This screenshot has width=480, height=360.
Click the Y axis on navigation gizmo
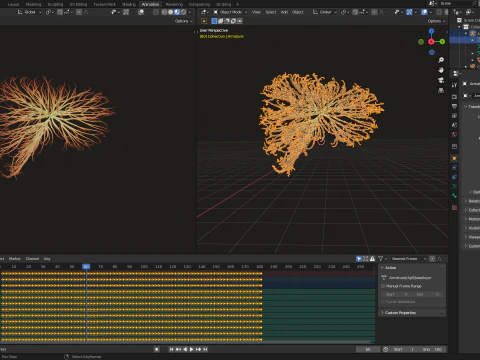click(442, 42)
